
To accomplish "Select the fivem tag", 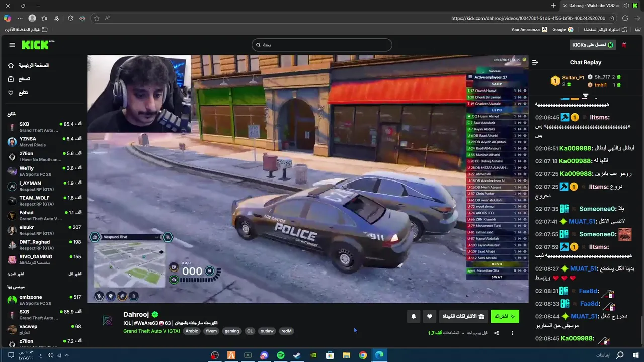I will click(x=211, y=331).
